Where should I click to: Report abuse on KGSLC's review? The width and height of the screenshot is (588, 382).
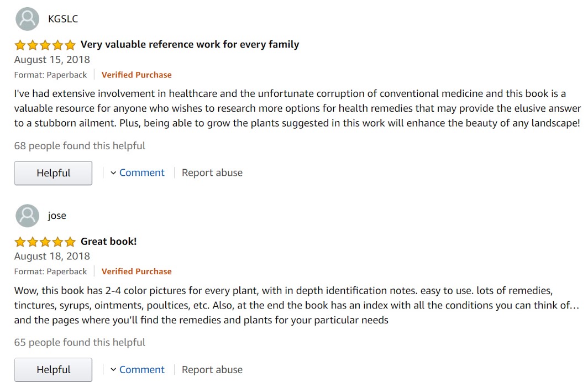(x=212, y=172)
